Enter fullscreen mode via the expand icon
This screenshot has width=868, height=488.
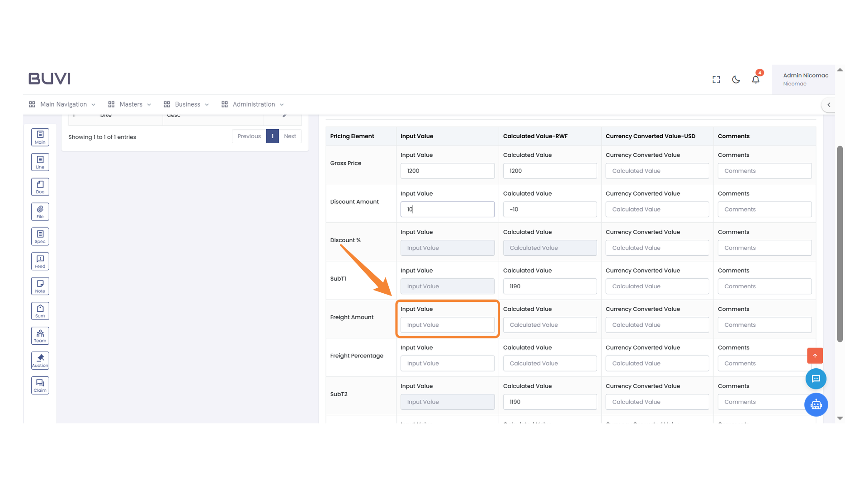[x=716, y=79]
